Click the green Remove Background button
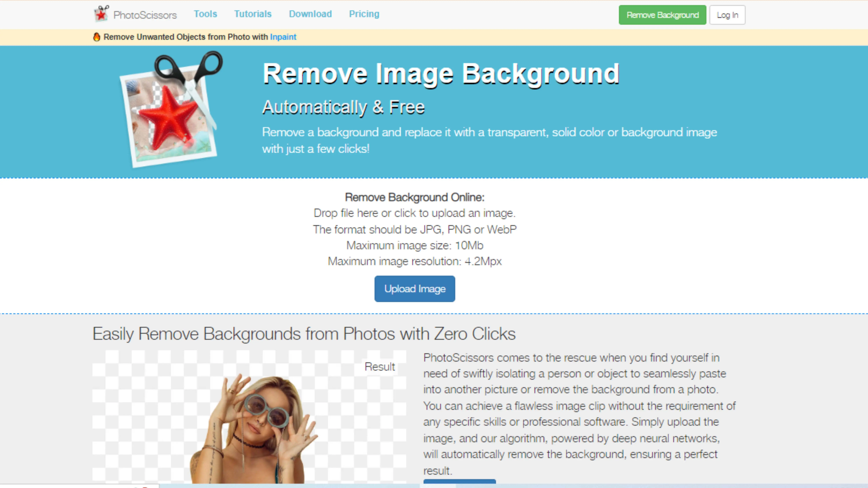Screen dimensions: 868x488 point(662,15)
